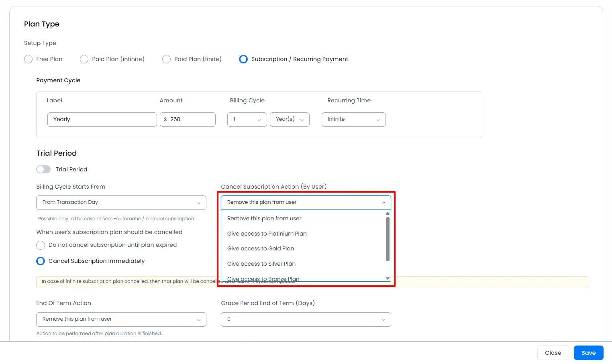
Task: Choose Give access to Silver Plan option
Action: tap(261, 264)
